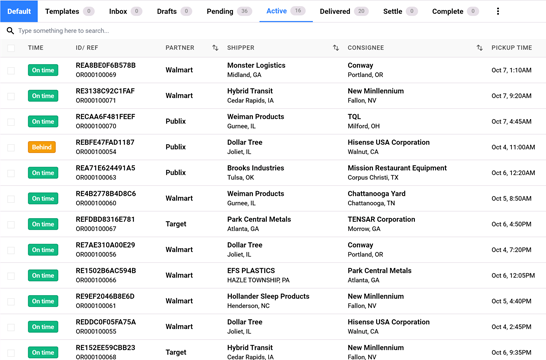Sort by the Partner column arrows
This screenshot has width=546, height=360.
215,48
